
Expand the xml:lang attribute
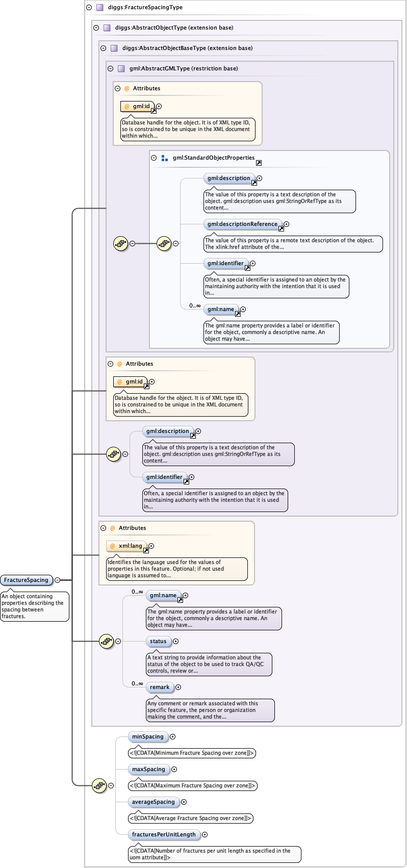coord(151,546)
